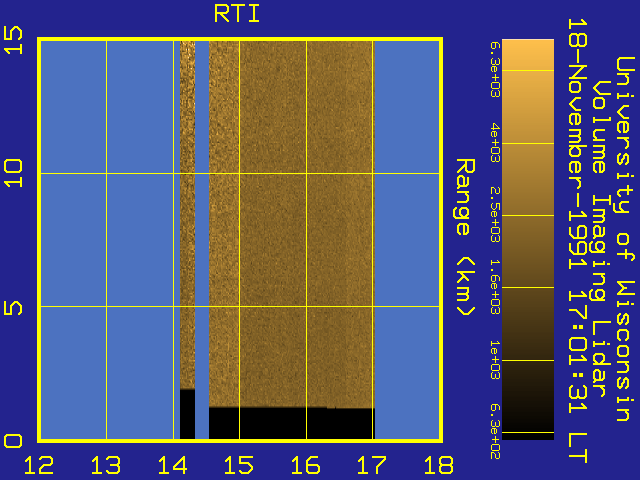Select x-axis tick label 17
Screen dimensions: 640x480
(x=372, y=465)
